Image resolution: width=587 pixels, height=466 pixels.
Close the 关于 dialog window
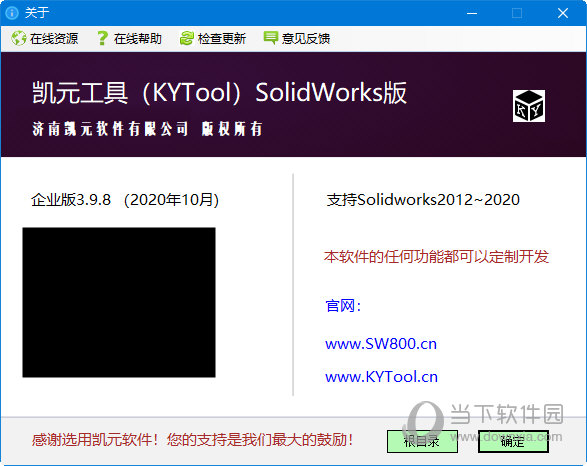click(563, 13)
